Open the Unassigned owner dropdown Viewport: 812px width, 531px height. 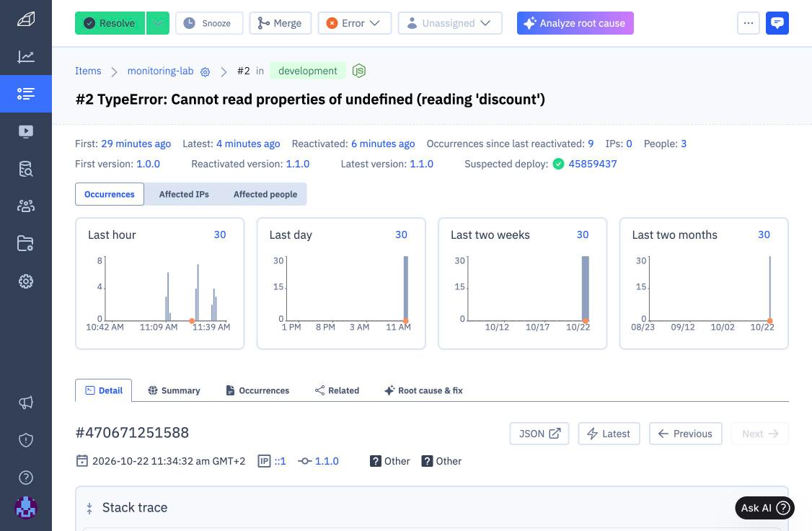(450, 23)
